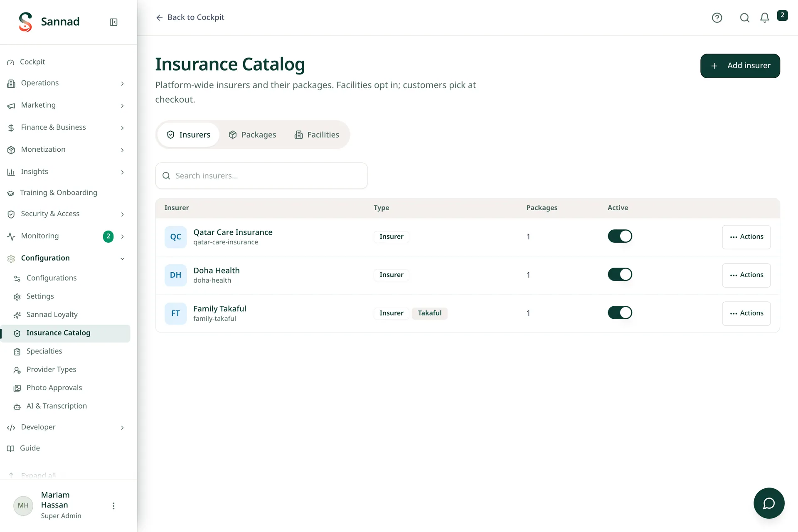Image resolution: width=798 pixels, height=532 pixels.
Task: Open the help question-mark icon
Action: tap(717, 17)
